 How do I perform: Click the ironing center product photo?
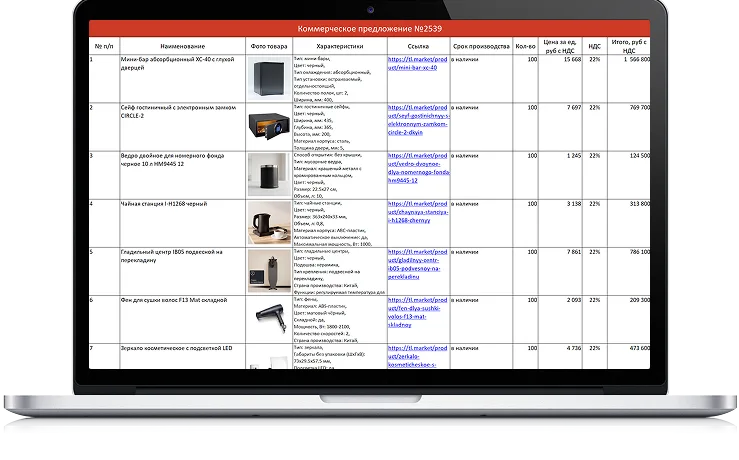[x=269, y=271]
